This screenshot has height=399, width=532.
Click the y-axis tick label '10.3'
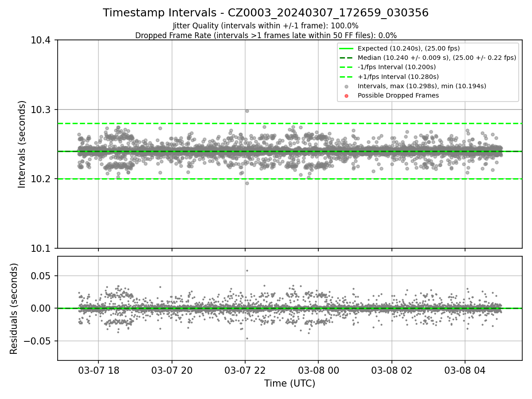(41, 110)
